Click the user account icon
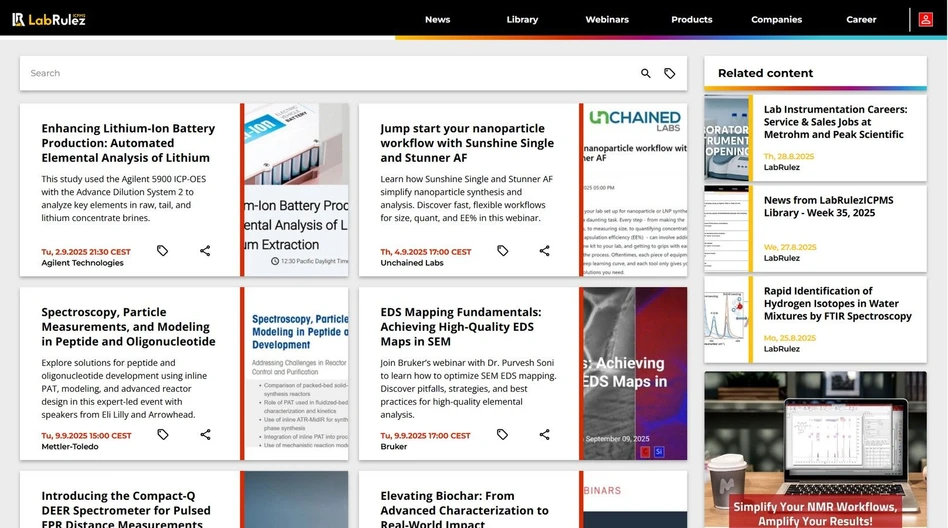The height and width of the screenshot is (528, 948). (x=925, y=19)
